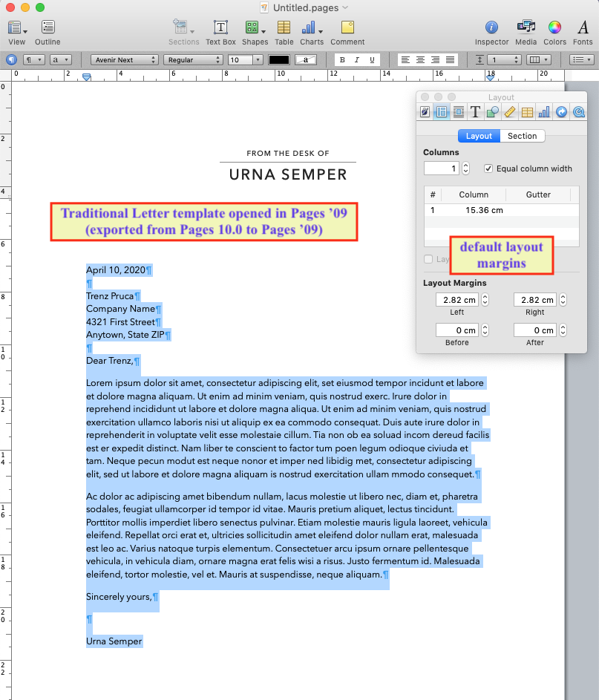This screenshot has width=599, height=700.
Task: Insert a Table
Action: 284,33
